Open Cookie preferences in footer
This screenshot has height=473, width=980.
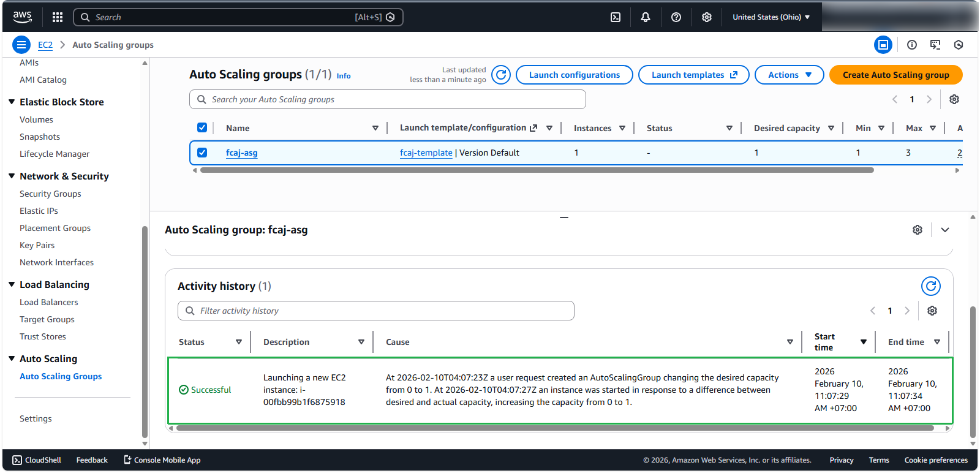(x=936, y=460)
